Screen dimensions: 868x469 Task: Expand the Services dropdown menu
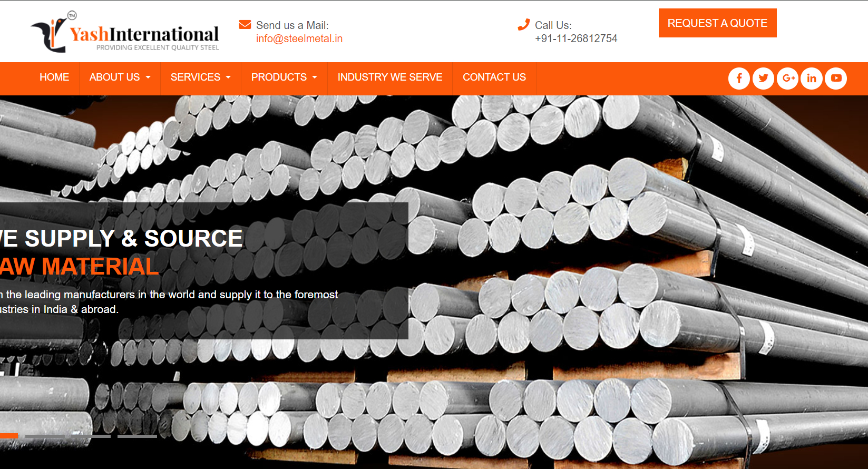pyautogui.click(x=200, y=77)
